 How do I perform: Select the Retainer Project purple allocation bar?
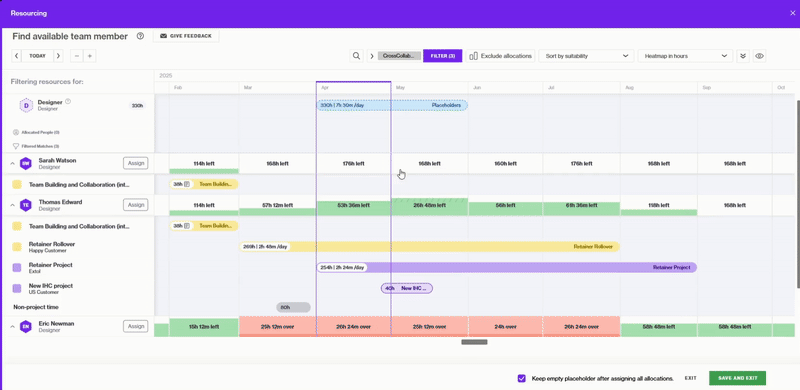[x=507, y=267]
